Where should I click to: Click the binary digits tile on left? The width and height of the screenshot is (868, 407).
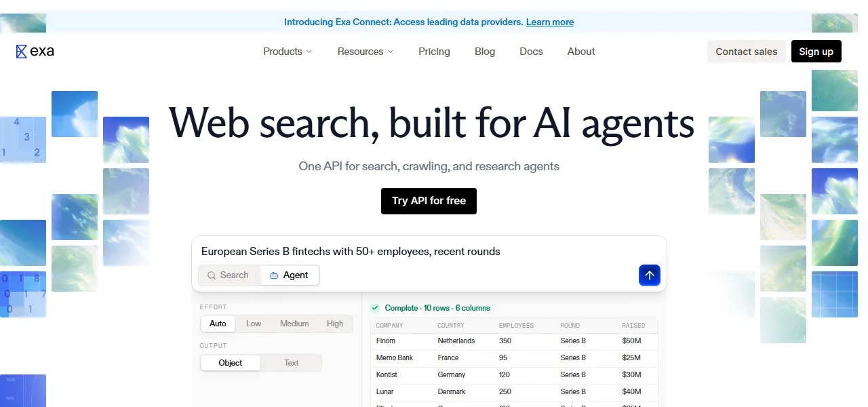tap(23, 294)
